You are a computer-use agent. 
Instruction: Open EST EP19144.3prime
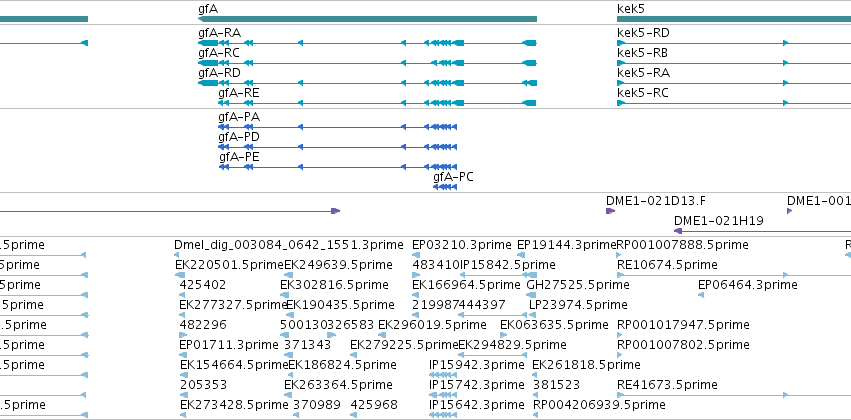pyautogui.click(x=567, y=245)
